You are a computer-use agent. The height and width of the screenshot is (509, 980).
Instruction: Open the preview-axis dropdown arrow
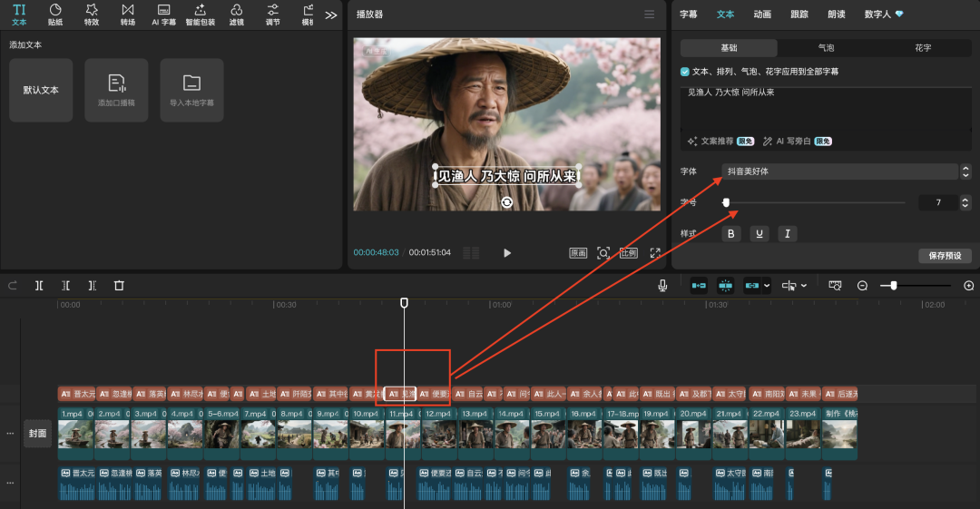[x=804, y=286]
